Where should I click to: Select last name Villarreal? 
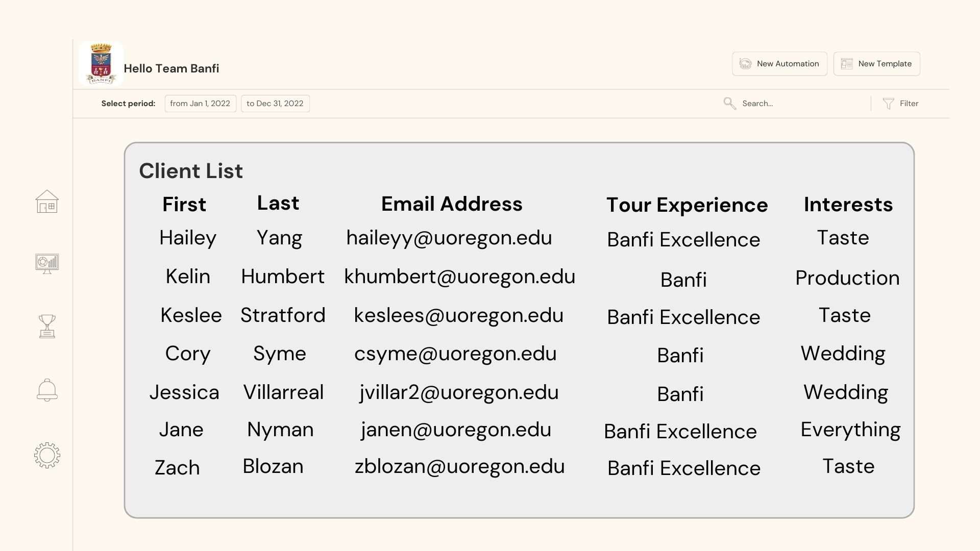(x=283, y=392)
